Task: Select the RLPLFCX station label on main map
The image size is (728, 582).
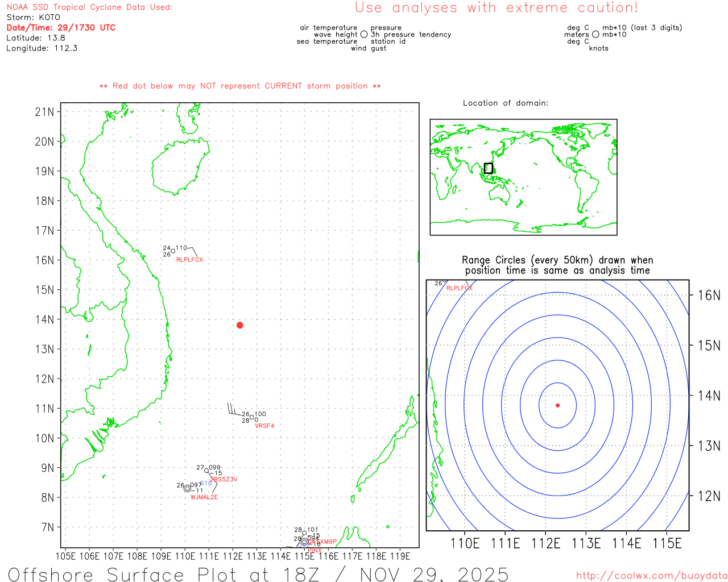Action: click(x=189, y=260)
